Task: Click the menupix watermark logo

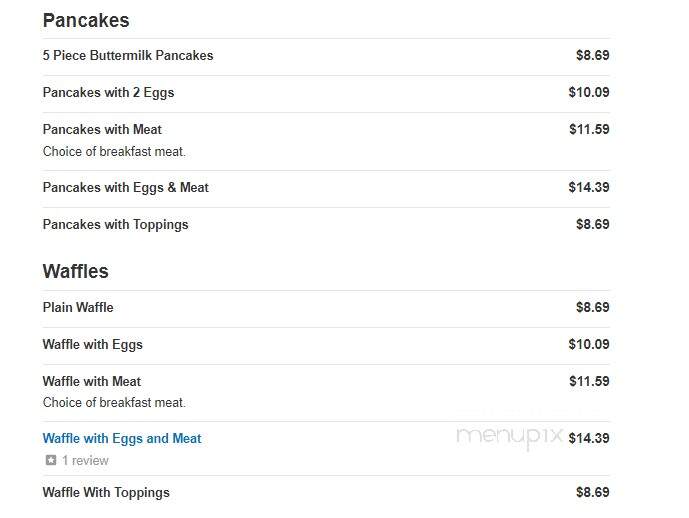Action: click(x=510, y=437)
